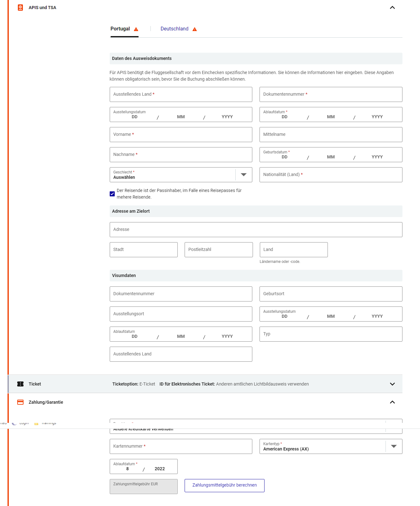Screen dimensions: 420x506
Task: Click the Adresse field at Zielort
Action: (256, 230)
